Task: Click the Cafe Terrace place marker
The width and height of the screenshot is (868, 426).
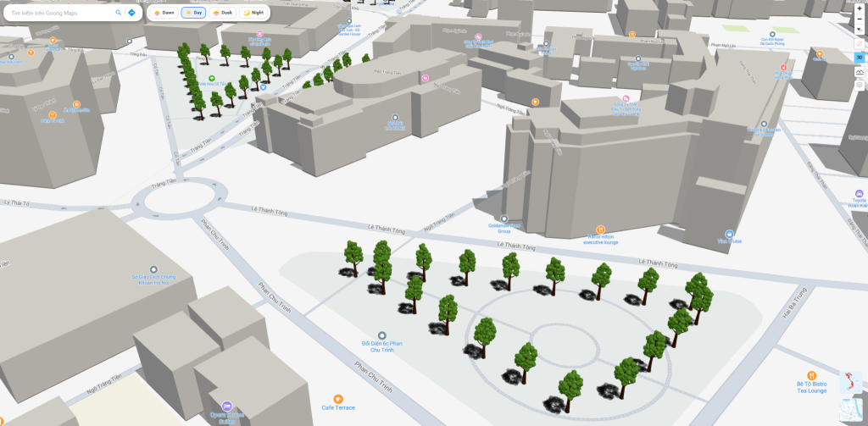Action: click(338, 398)
